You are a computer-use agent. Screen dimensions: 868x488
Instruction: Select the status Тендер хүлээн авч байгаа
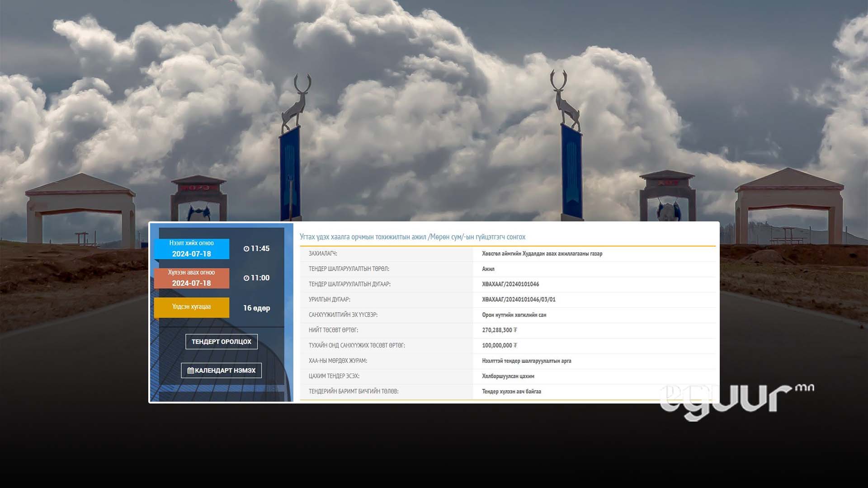point(511,392)
